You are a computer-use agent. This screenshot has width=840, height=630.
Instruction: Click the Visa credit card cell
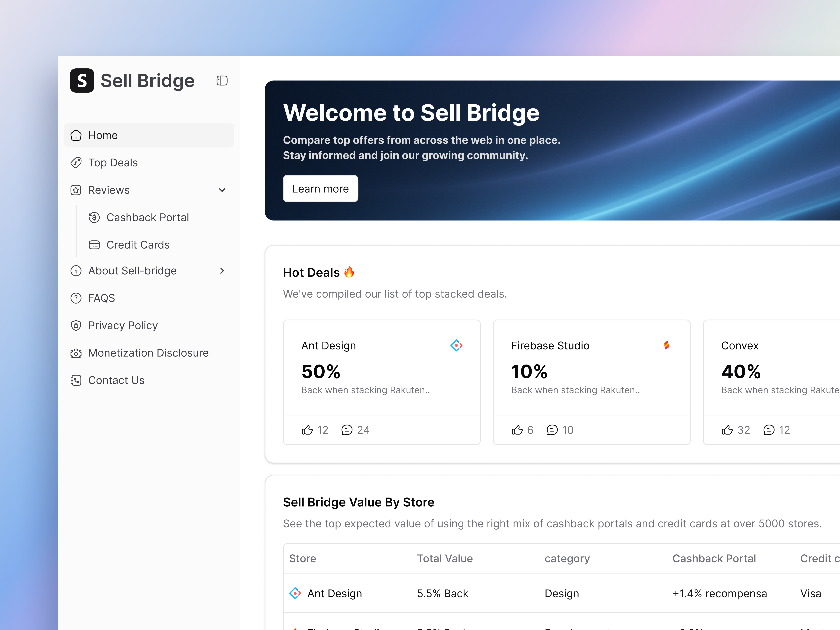[x=811, y=593]
